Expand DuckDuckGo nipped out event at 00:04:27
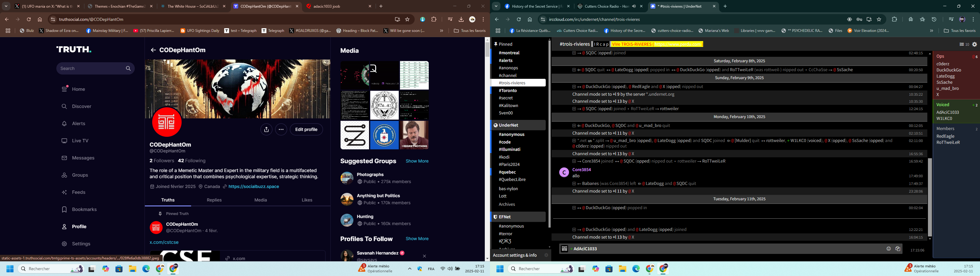The width and height of the screenshot is (980, 276). coord(574,87)
